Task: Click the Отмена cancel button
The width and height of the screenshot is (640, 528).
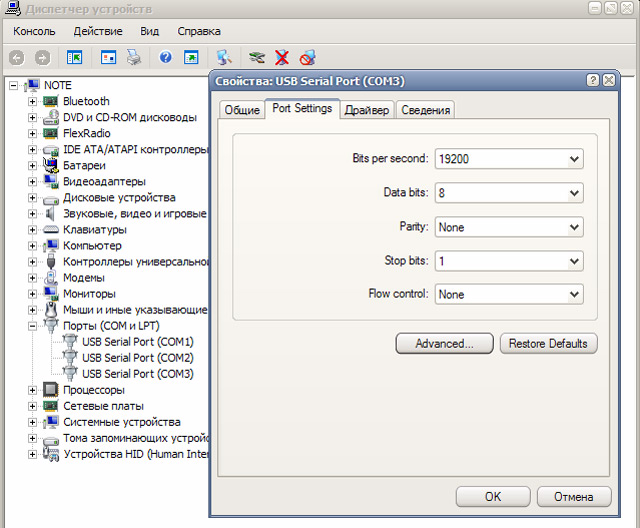Action: point(574,497)
